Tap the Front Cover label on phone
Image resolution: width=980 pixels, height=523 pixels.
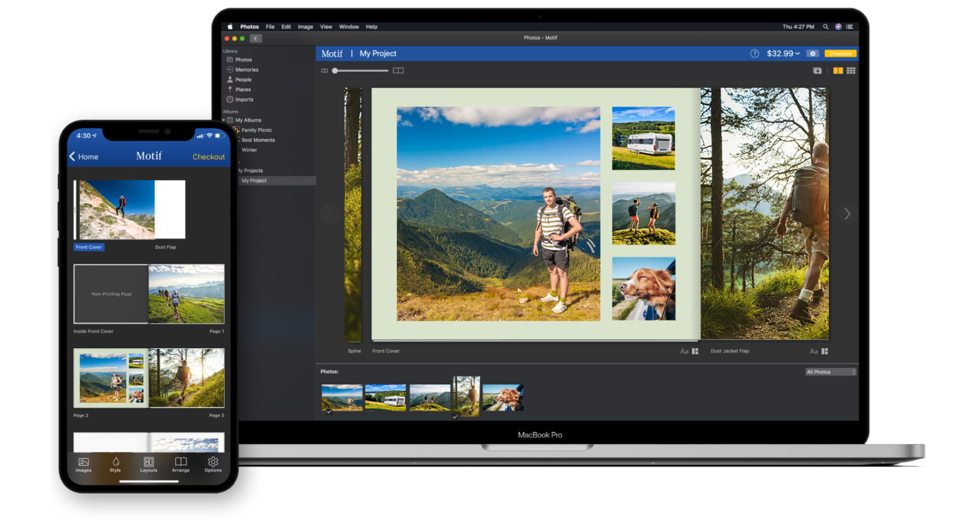pos(89,247)
